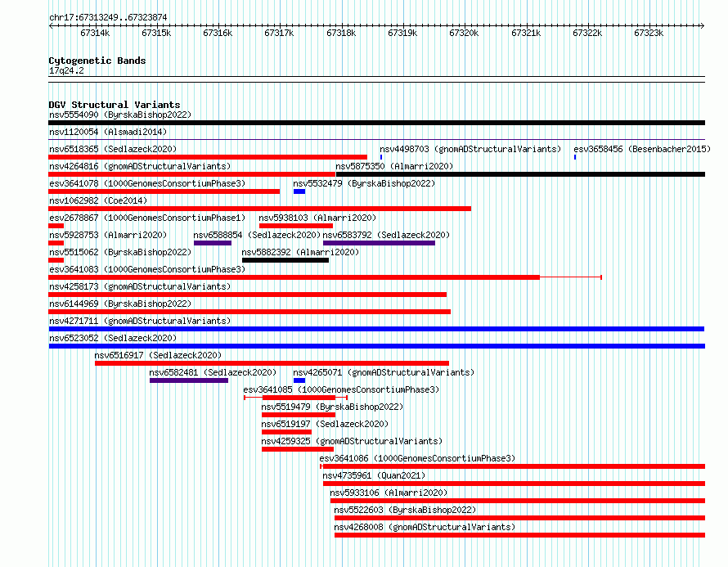The height and width of the screenshot is (567, 728).
Task: Open esv3641083 (1000GenomesConsortiumPhase3) label
Action: click(147, 269)
